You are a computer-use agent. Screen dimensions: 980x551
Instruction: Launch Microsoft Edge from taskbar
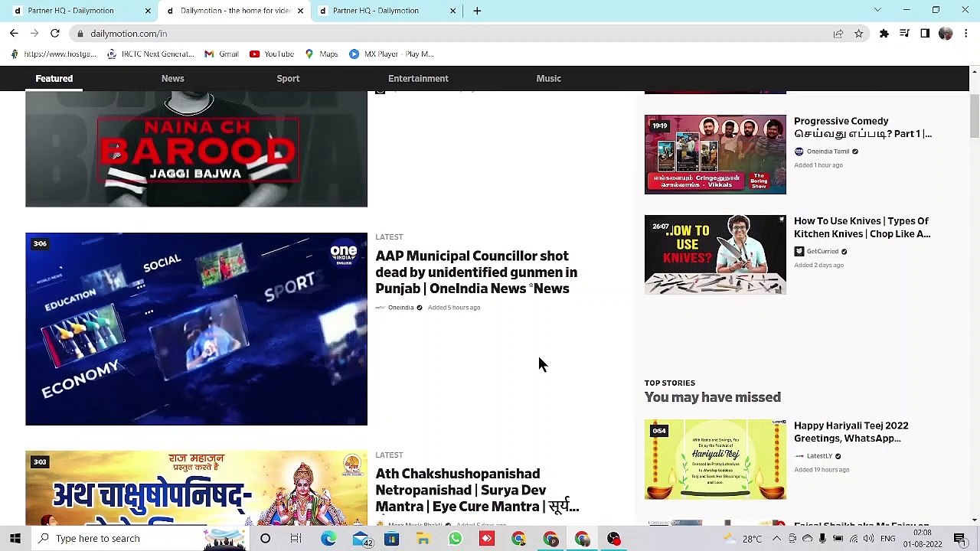[x=328, y=539]
